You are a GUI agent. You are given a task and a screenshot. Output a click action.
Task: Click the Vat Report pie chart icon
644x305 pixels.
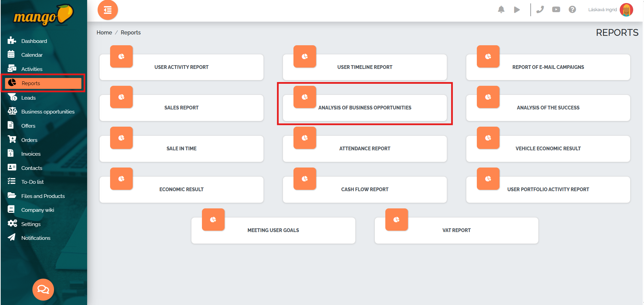click(396, 220)
